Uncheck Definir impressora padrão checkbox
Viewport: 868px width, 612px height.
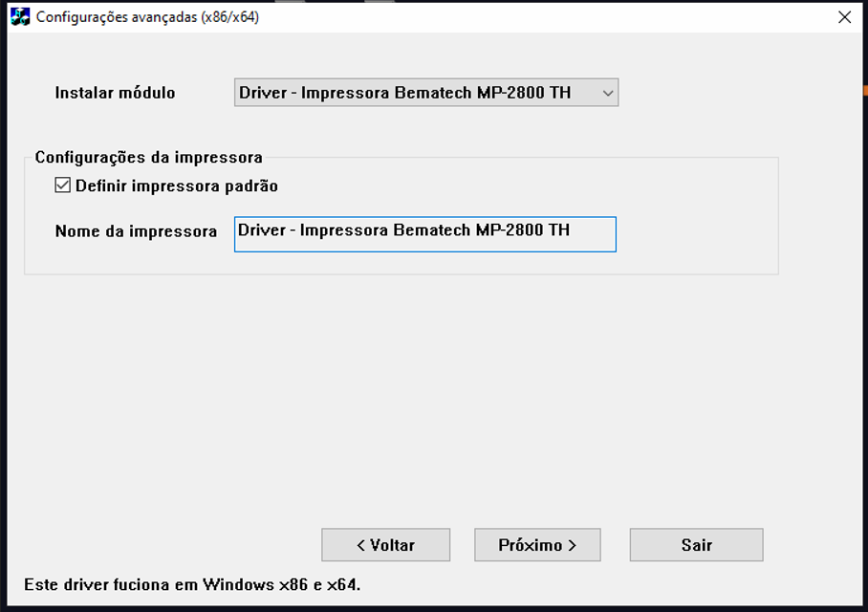click(62, 185)
